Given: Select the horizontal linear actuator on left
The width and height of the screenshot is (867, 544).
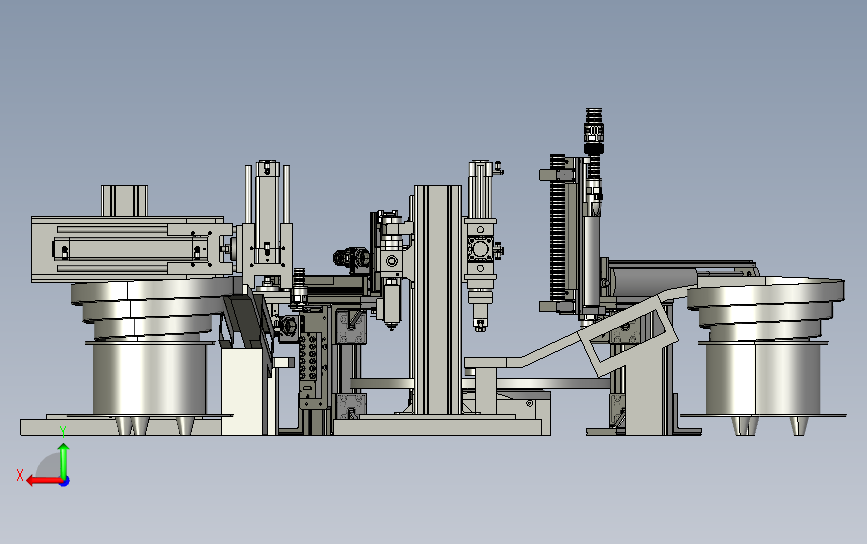Looking at the screenshot, I should [x=132, y=249].
